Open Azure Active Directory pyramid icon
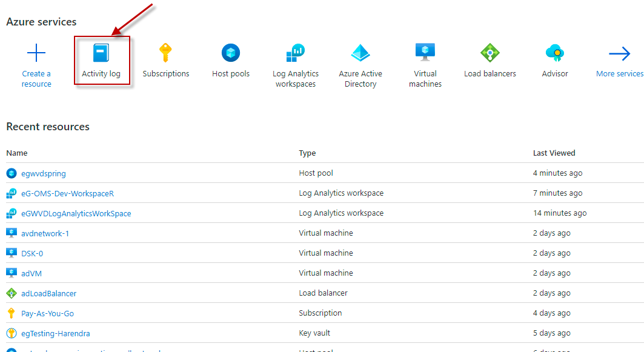The width and height of the screenshot is (644, 352). coord(360,53)
